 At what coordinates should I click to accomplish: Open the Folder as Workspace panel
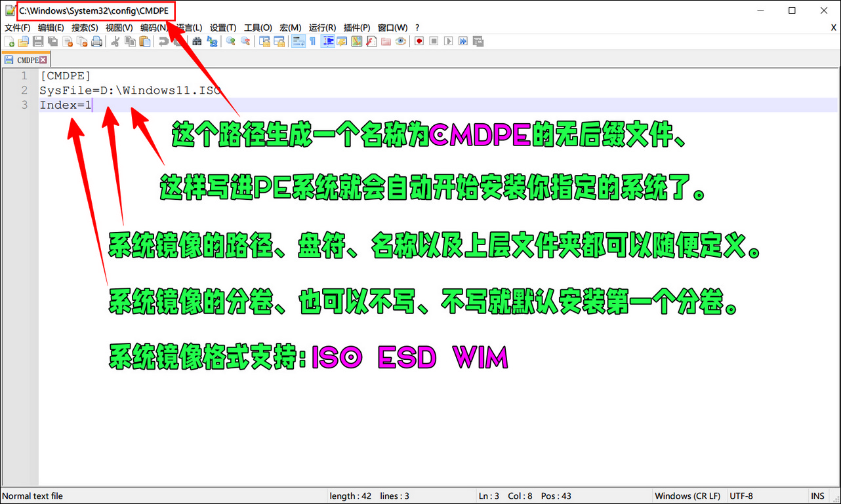click(386, 41)
